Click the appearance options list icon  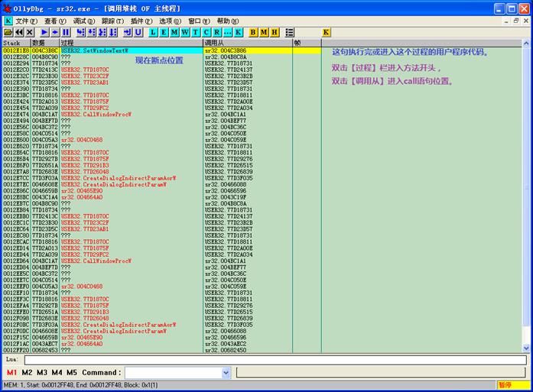pos(290,32)
